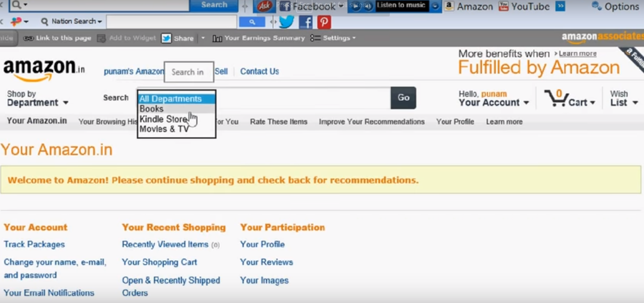Open punam's Amazon link
This screenshot has width=644, height=303.
click(x=134, y=72)
